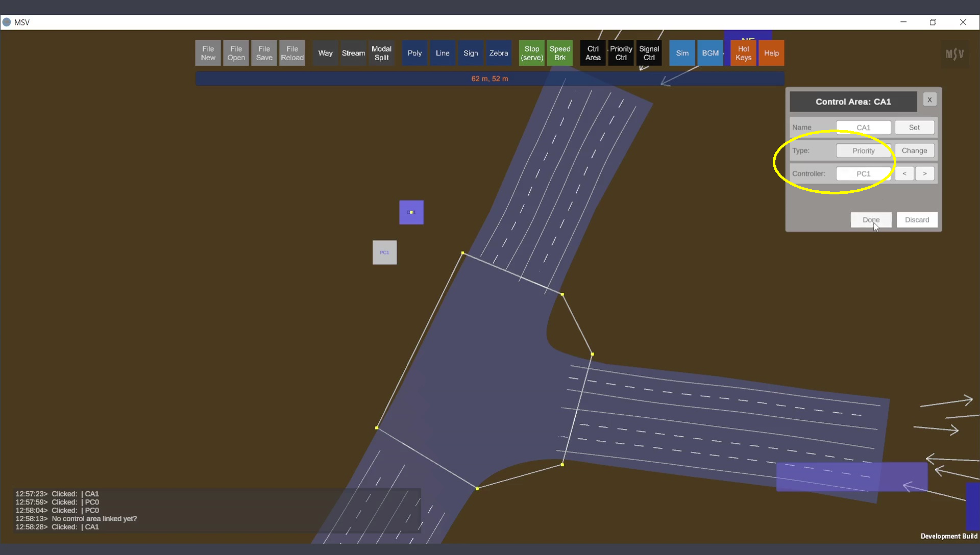
Task: Start simulation with Sim button
Action: 682,53
